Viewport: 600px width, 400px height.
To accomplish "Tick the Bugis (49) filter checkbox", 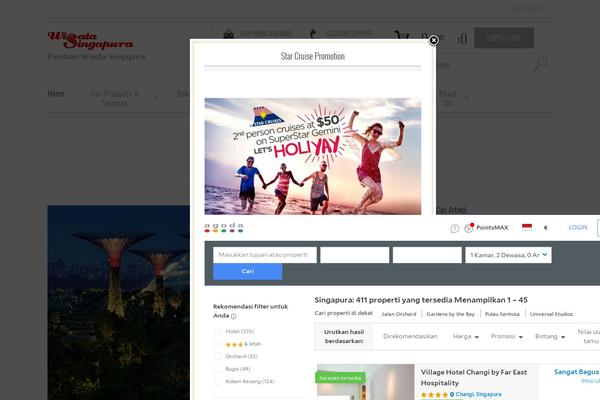I will tap(218, 369).
